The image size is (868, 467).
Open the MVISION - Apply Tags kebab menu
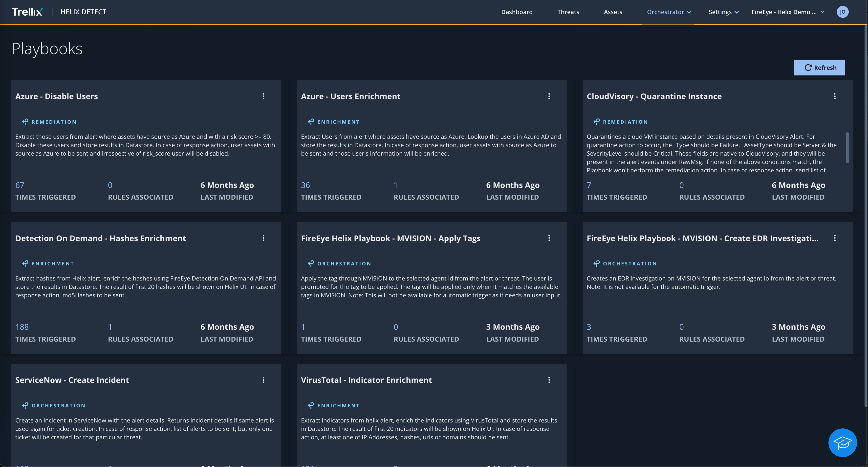tap(549, 238)
